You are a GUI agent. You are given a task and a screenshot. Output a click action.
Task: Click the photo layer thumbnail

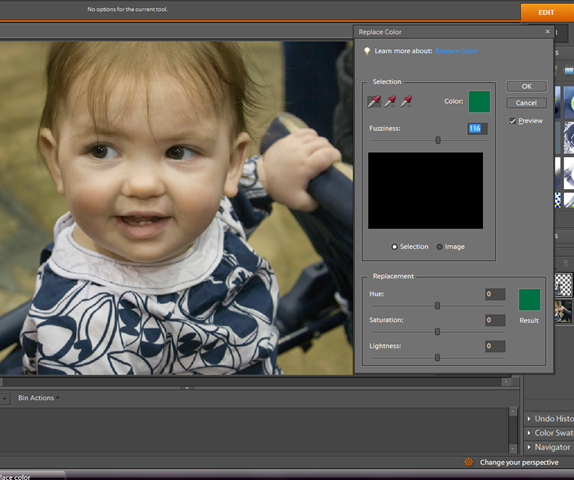tap(563, 311)
